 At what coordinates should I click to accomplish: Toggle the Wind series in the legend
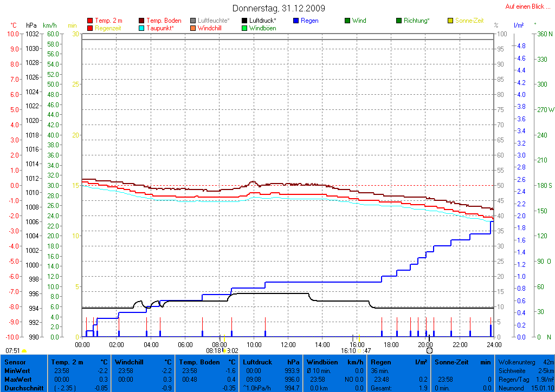pyautogui.click(x=359, y=21)
